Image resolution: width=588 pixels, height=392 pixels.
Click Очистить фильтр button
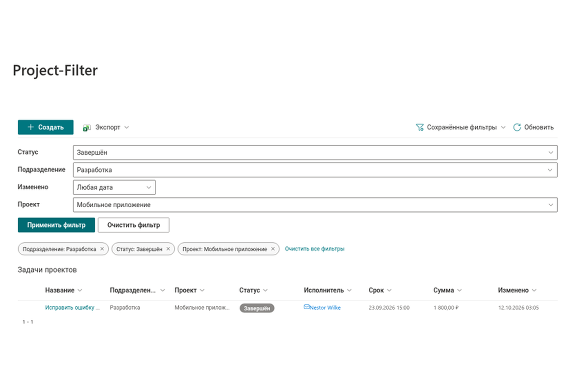pyautogui.click(x=134, y=225)
